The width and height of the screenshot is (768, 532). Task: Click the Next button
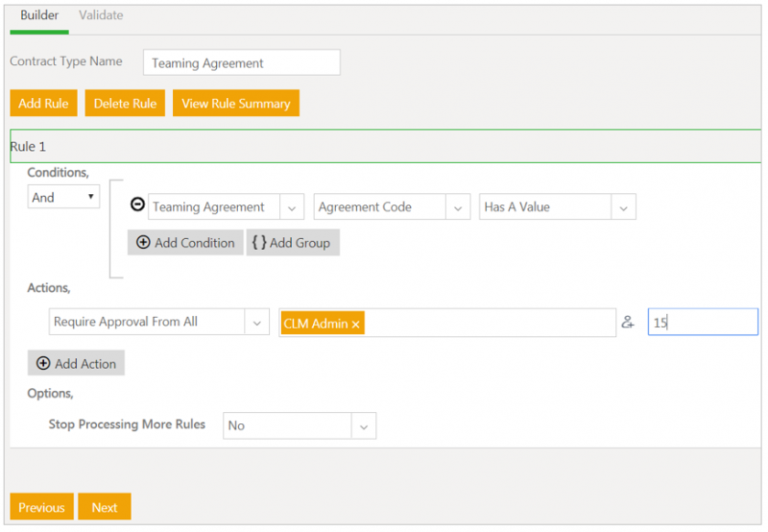pos(105,507)
